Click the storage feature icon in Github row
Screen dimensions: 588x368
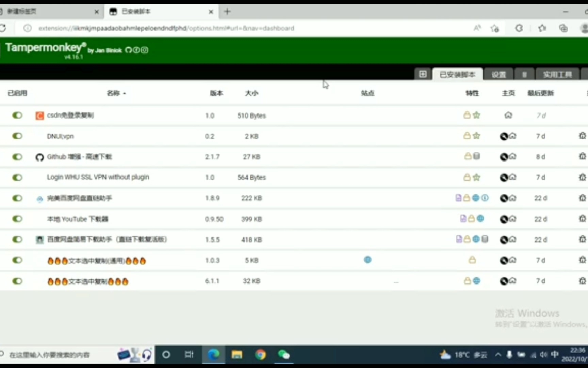477,156
